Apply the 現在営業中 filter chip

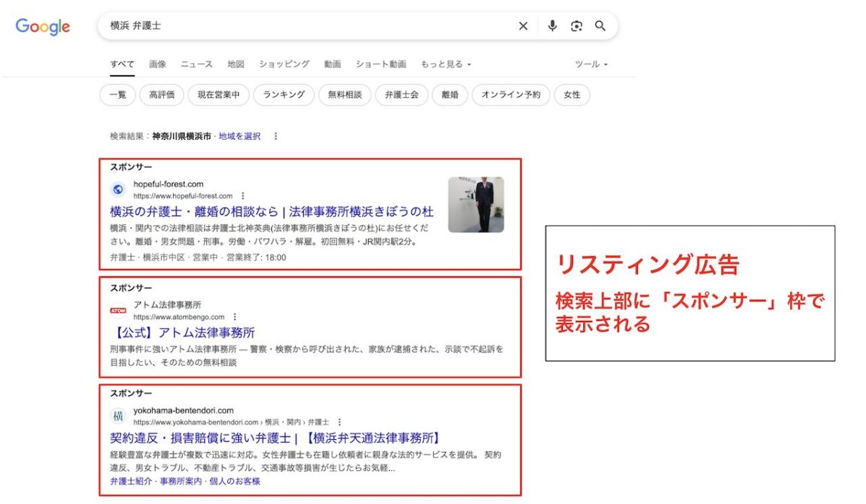(219, 95)
